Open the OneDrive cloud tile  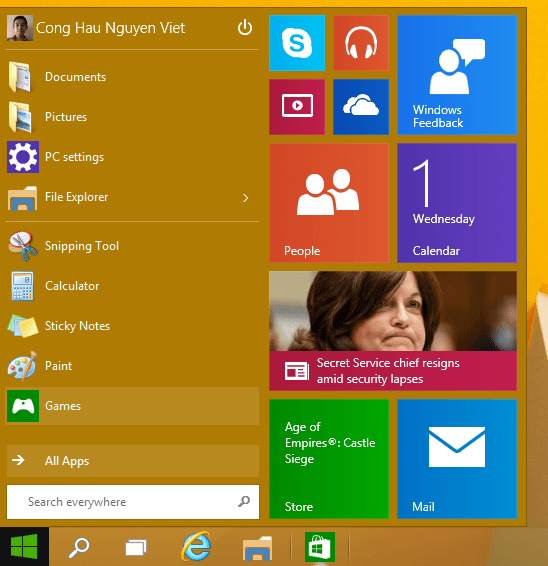click(361, 107)
